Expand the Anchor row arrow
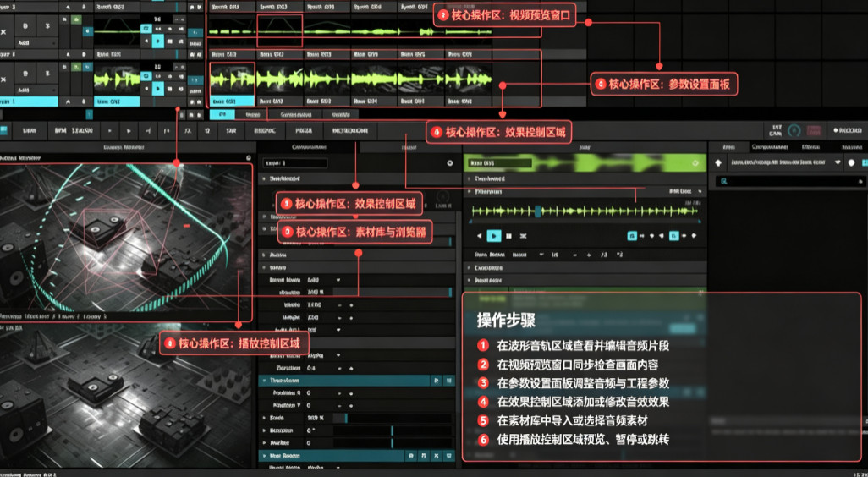Viewport: 868px width, 477px height. 264,442
